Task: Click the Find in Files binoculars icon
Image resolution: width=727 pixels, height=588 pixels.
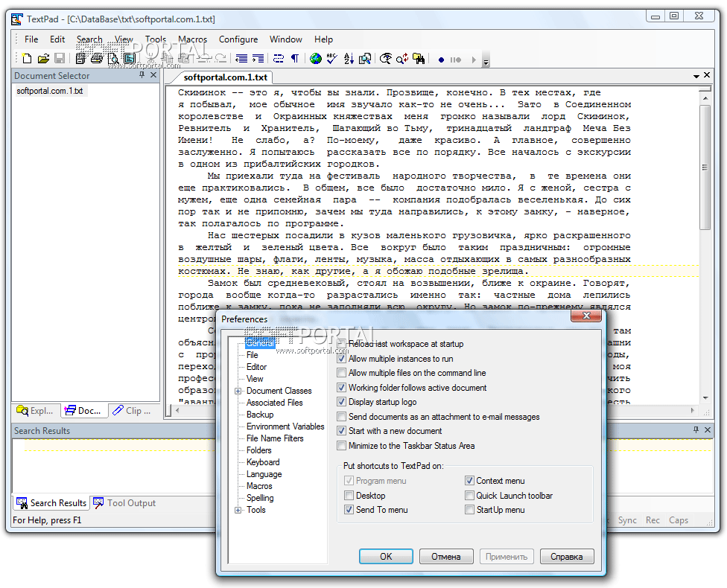Action: tap(419, 59)
